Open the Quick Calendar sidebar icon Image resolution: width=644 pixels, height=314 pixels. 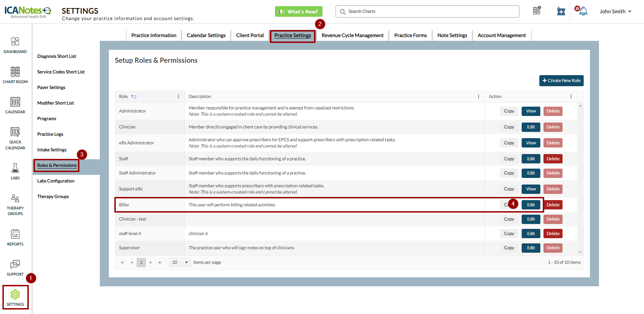point(15,132)
